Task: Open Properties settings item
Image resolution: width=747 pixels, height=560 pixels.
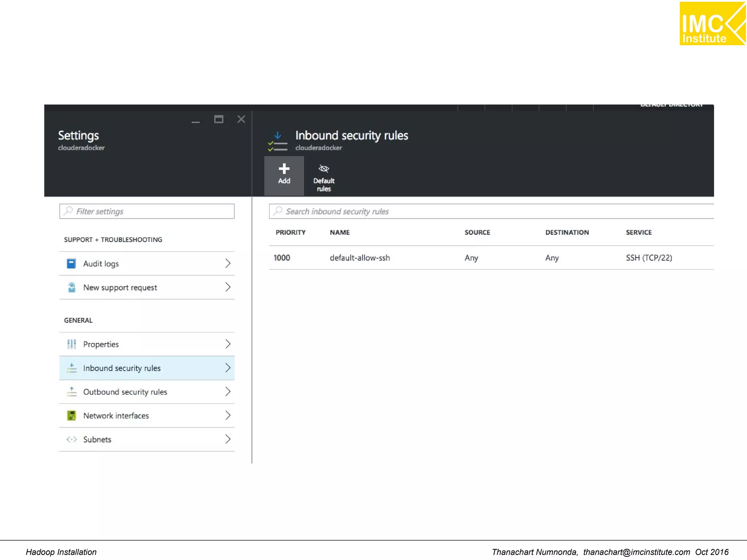Action: coord(147,344)
